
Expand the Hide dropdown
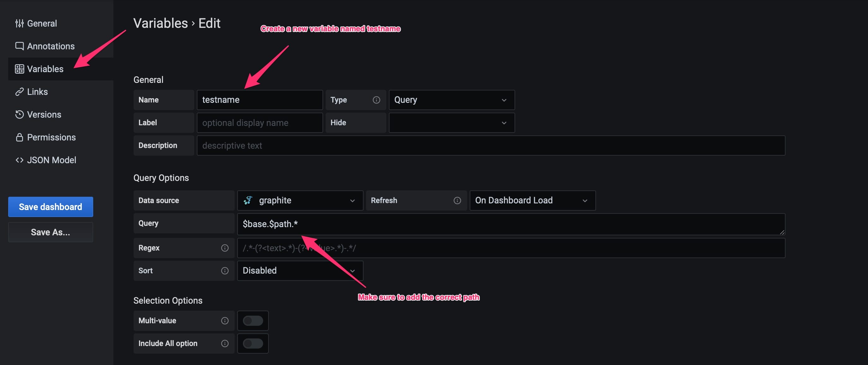[x=451, y=123]
